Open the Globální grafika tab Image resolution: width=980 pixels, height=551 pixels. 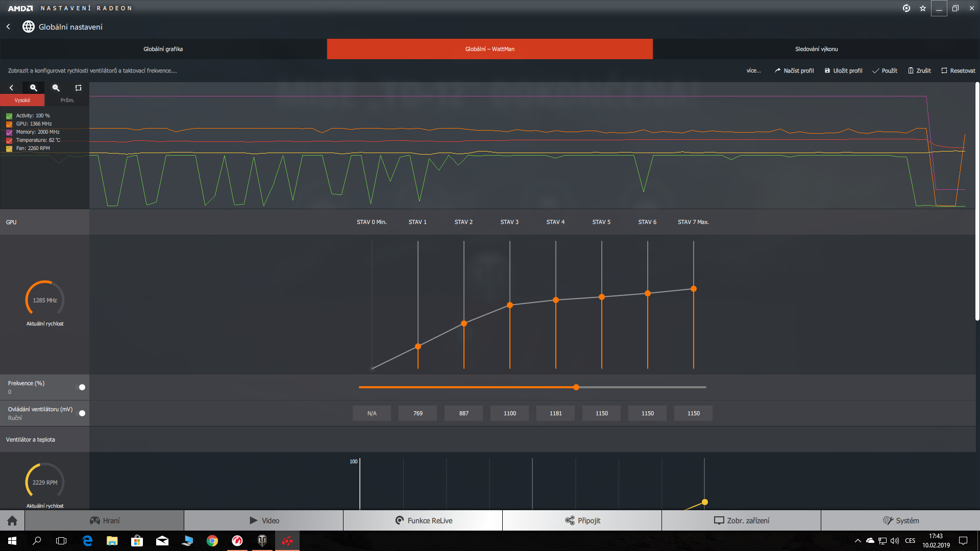click(x=163, y=49)
